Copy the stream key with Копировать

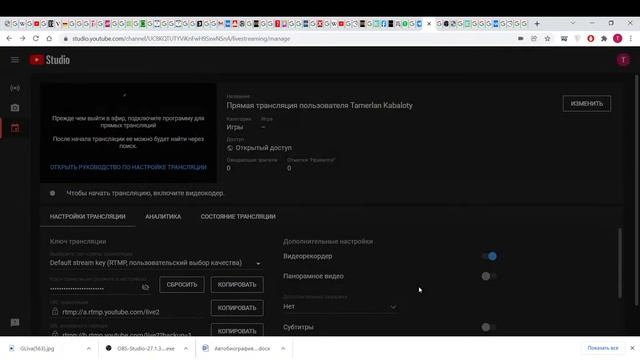(237, 284)
